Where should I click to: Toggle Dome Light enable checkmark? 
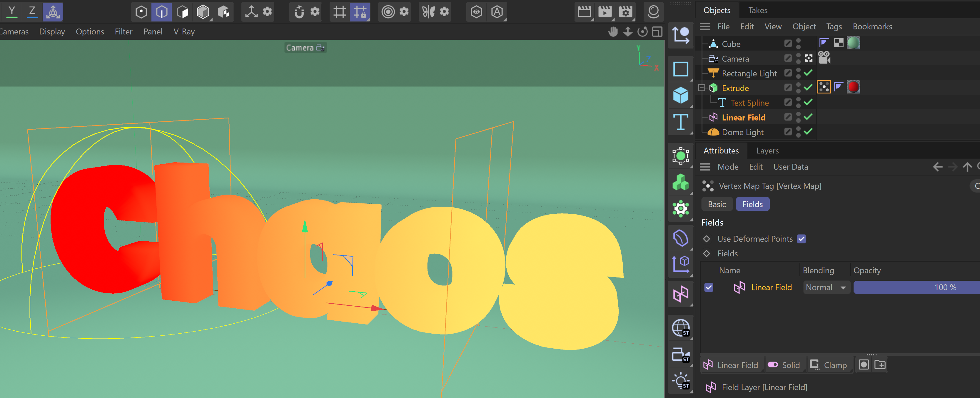808,131
